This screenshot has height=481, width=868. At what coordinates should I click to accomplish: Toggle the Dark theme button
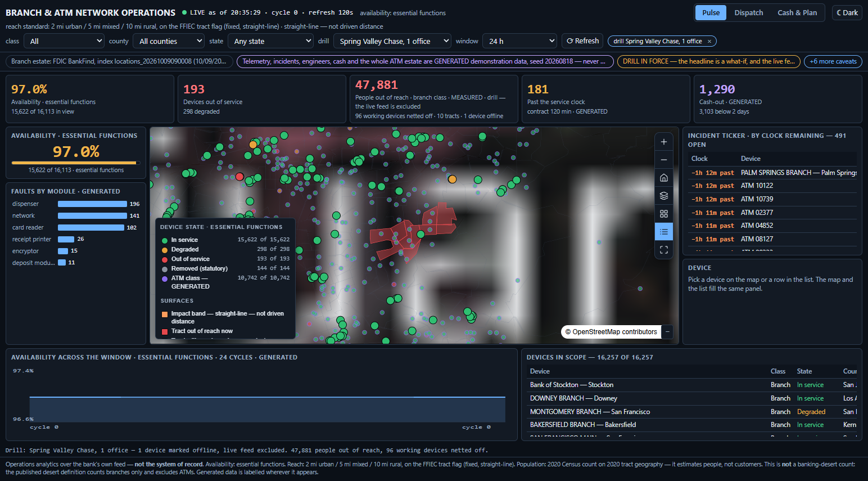coord(847,12)
